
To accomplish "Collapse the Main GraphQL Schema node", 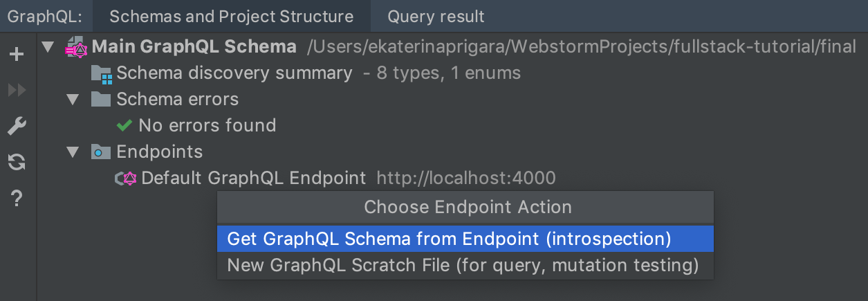I will point(47,47).
